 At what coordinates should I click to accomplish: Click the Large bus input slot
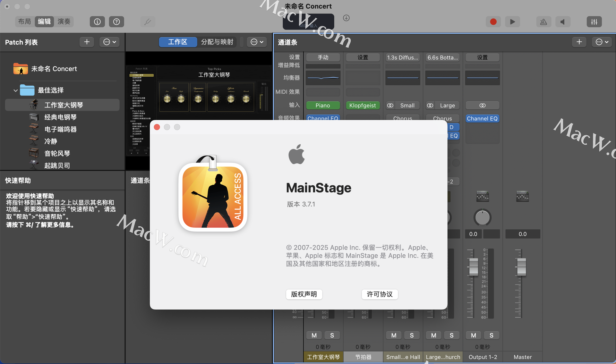(x=447, y=106)
